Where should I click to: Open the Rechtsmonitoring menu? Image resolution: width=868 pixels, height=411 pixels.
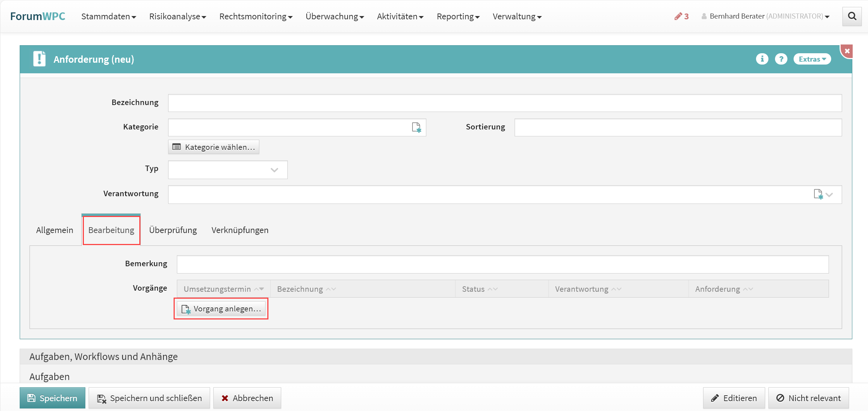point(256,16)
